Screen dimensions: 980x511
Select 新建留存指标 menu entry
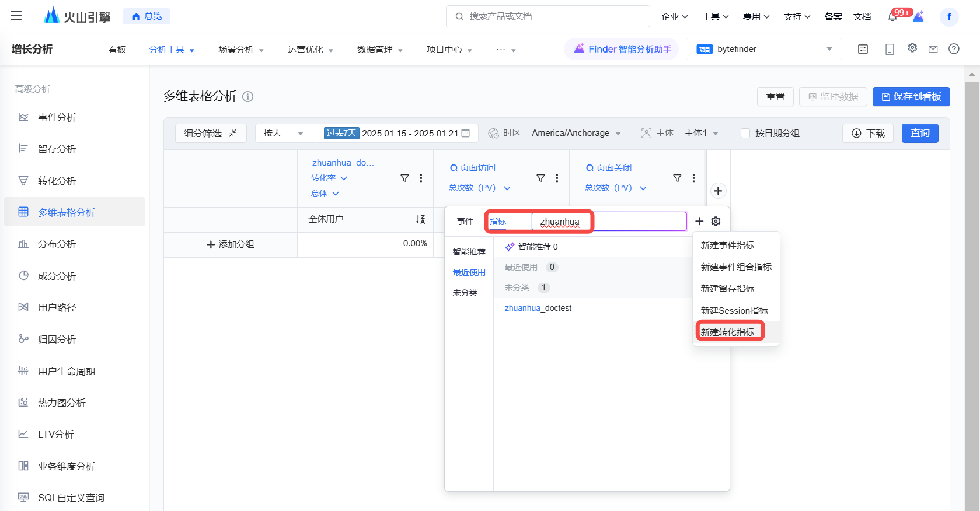tap(736, 288)
